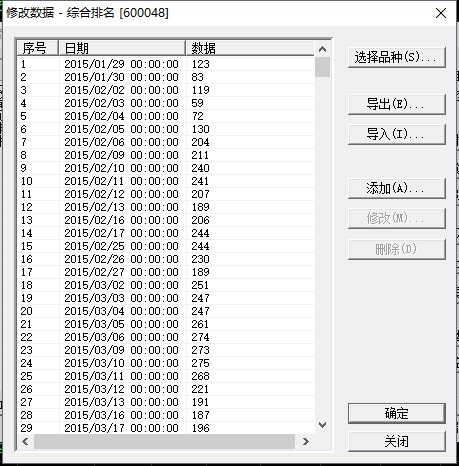This screenshot has height=466, width=459.
Task: Select row dated 2015/02/06 00:00:00
Action: click(166, 142)
